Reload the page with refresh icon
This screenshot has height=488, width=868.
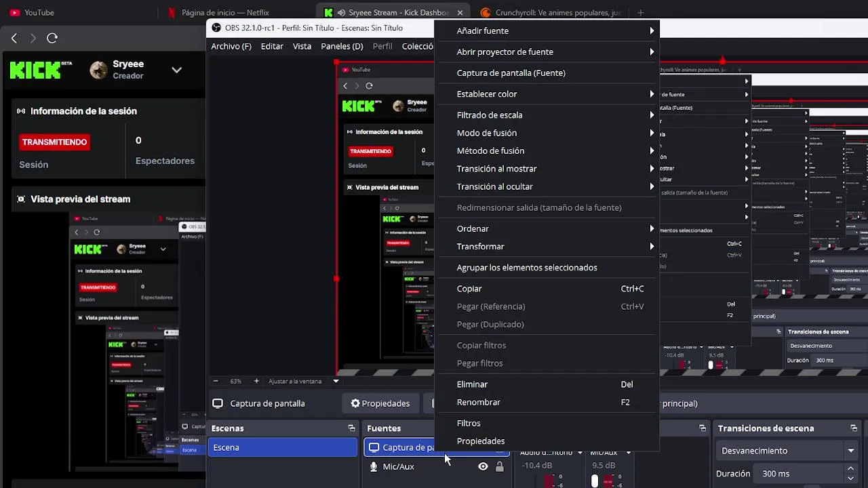pos(52,38)
